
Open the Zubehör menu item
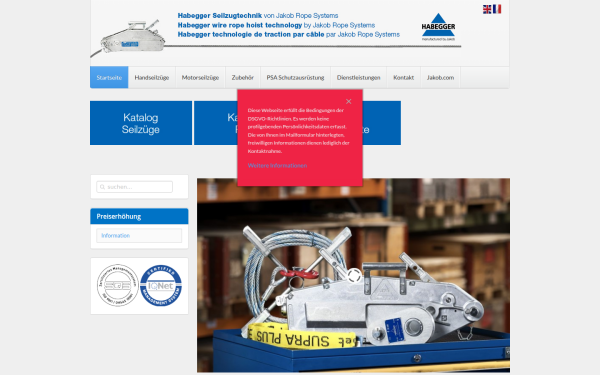coord(243,77)
